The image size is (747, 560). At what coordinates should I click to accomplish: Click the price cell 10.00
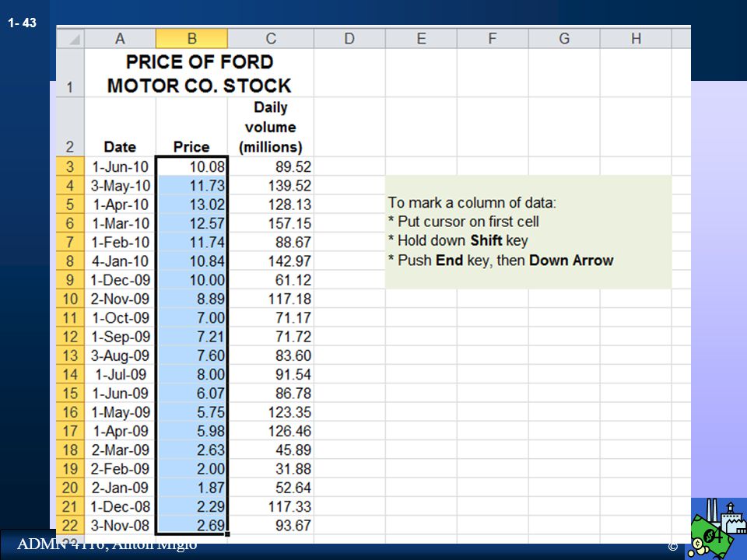(191, 279)
